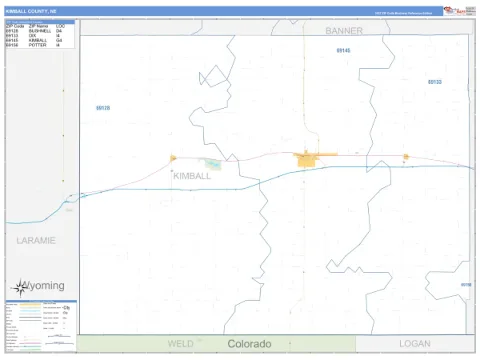480x360 pixels.
Task: Click the Wyoming state label
Action: tap(43, 286)
